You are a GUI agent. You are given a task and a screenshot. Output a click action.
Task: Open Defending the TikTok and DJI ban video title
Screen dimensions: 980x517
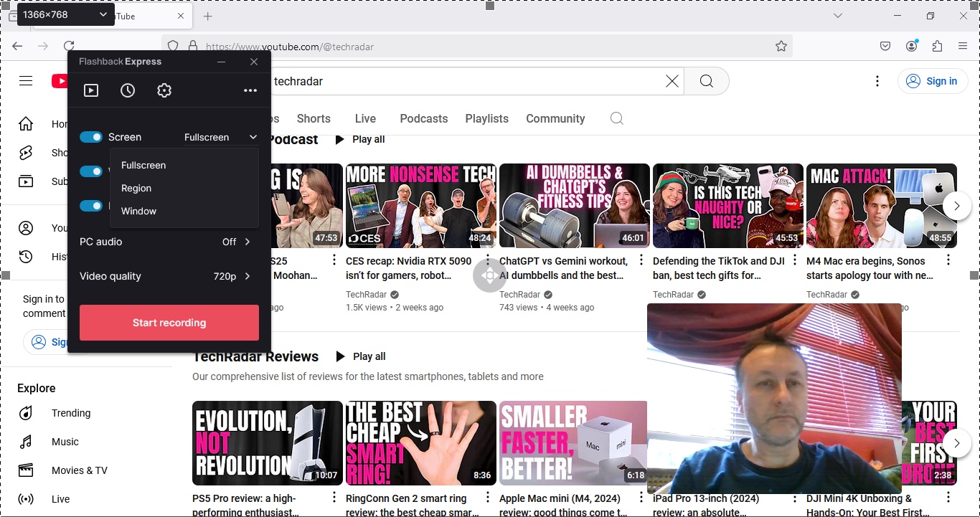pyautogui.click(x=719, y=268)
